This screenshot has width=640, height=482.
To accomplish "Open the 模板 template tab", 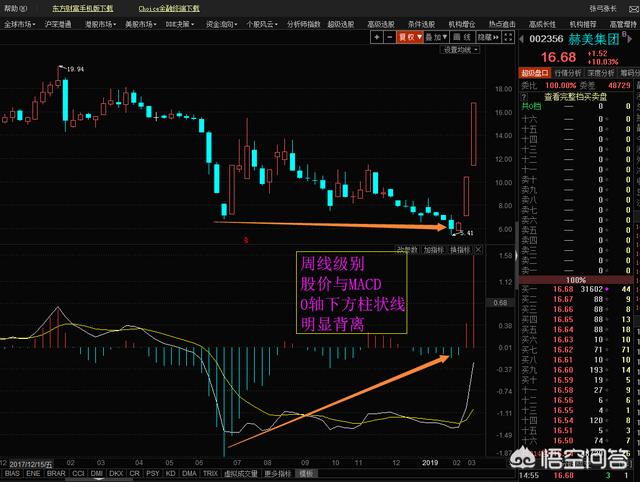I will (x=306, y=473).
